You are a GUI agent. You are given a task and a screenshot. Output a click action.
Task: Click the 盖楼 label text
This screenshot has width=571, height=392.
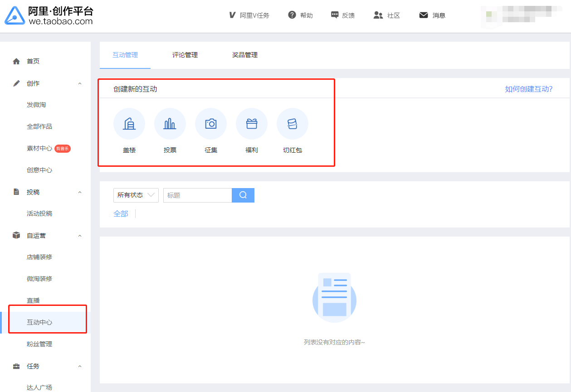129,150
